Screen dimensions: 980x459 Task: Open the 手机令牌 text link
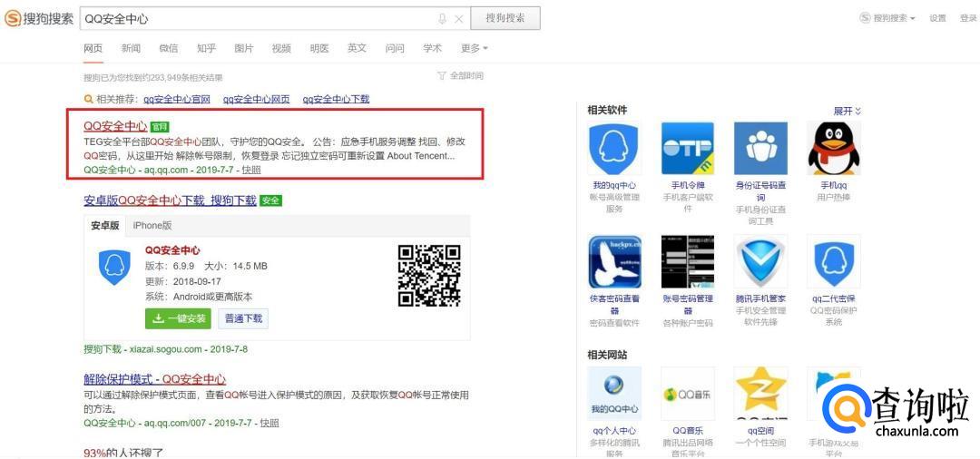click(x=688, y=185)
